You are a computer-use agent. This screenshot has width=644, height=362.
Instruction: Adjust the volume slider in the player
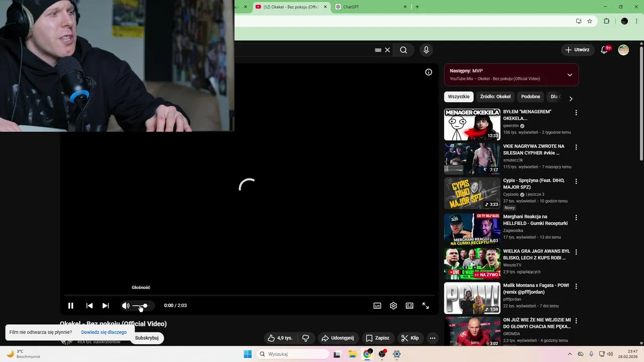click(x=141, y=306)
